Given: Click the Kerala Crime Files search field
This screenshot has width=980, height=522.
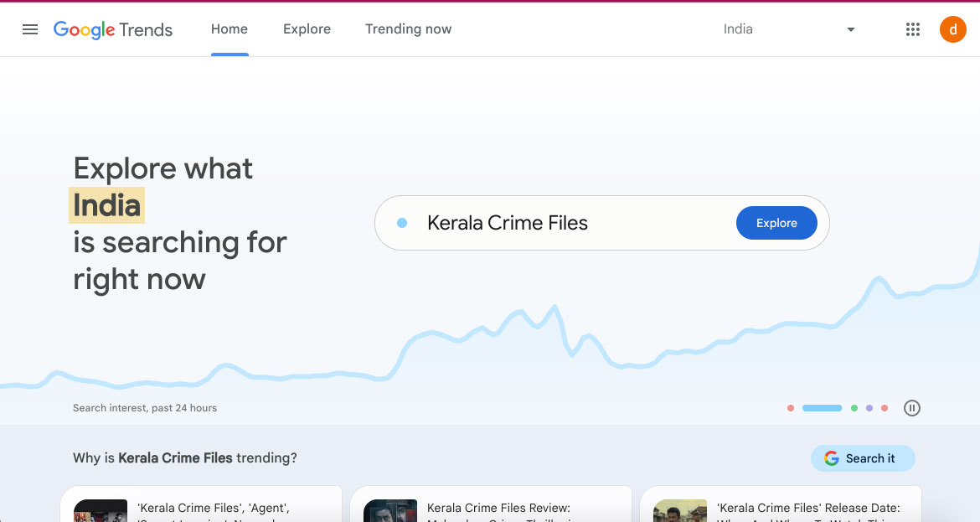Looking at the screenshot, I should [x=602, y=223].
